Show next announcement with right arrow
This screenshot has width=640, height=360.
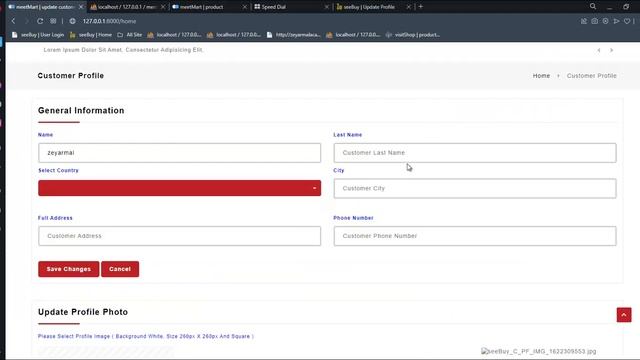coord(611,50)
